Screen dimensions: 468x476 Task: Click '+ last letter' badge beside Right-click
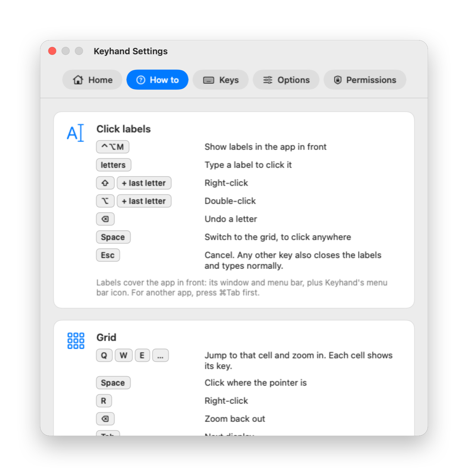click(144, 183)
